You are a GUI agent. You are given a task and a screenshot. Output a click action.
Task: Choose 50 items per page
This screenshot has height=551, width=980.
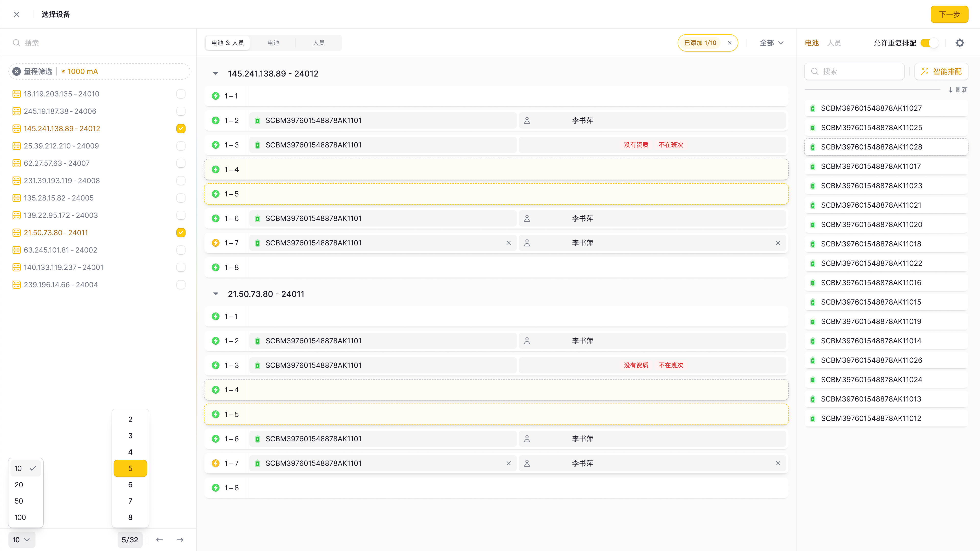tap(26, 501)
